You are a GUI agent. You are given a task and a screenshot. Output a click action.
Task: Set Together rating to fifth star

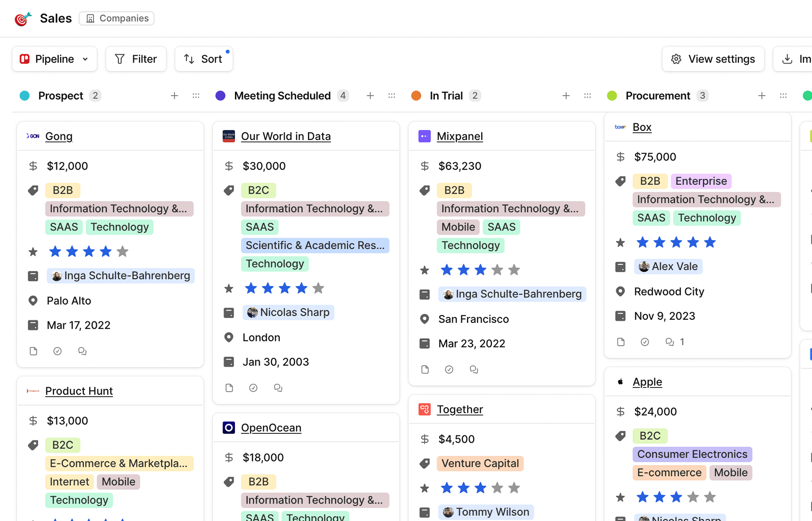[514, 488]
